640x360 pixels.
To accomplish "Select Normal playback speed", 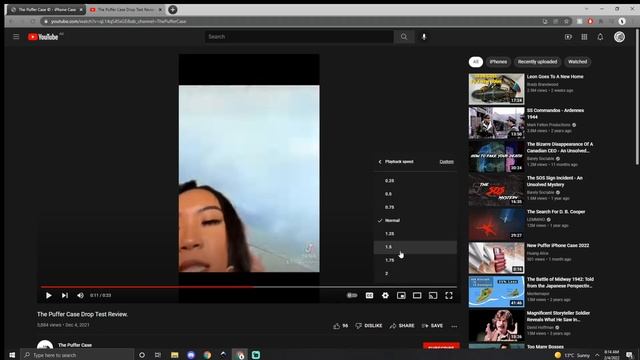I will (x=415, y=220).
